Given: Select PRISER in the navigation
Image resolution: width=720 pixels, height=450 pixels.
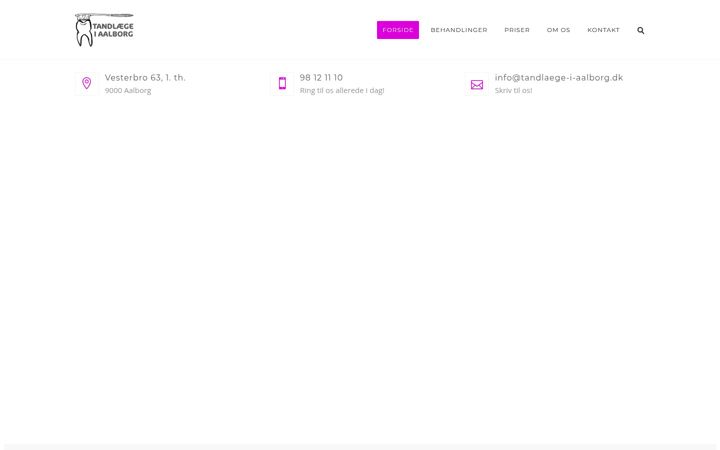Looking at the screenshot, I should click(x=517, y=30).
